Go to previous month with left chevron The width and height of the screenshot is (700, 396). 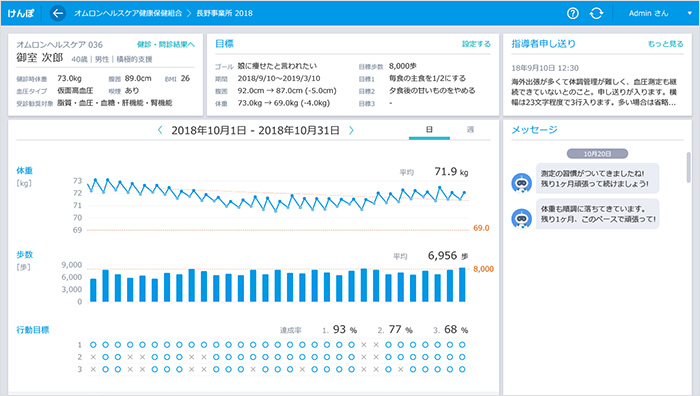160,130
